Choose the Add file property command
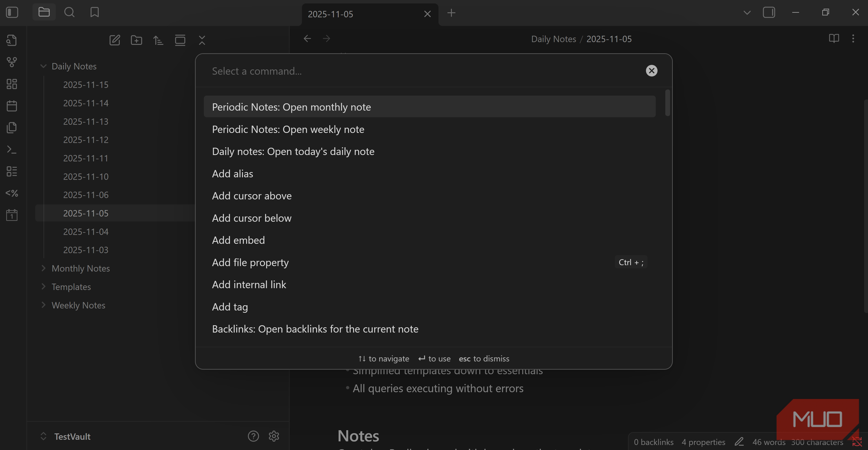868x450 pixels. coord(430,262)
